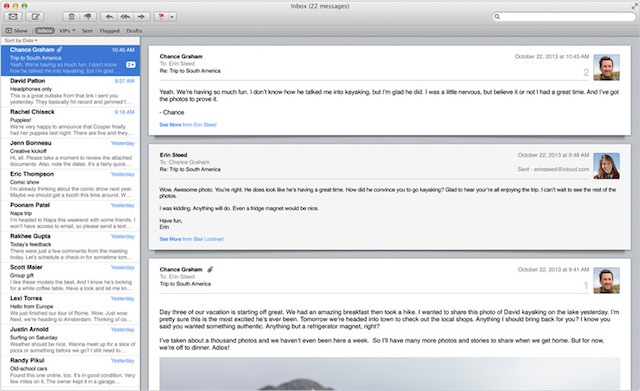Compose a new message
The height and width of the screenshot is (391, 640).
pyautogui.click(x=36, y=17)
